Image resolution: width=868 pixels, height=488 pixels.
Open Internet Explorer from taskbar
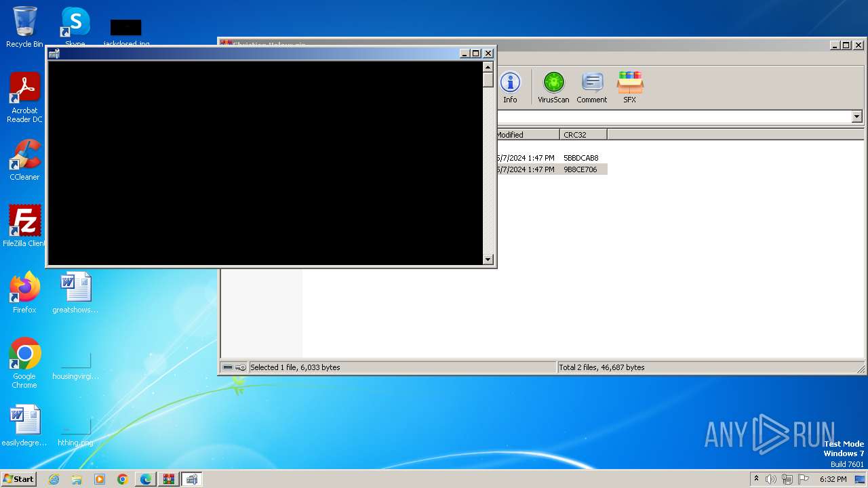54,479
